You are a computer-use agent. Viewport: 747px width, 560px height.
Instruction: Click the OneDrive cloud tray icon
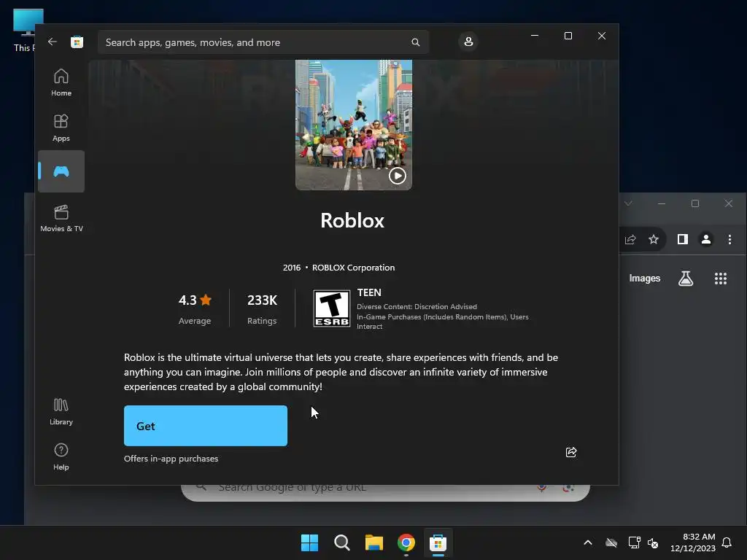coord(611,542)
